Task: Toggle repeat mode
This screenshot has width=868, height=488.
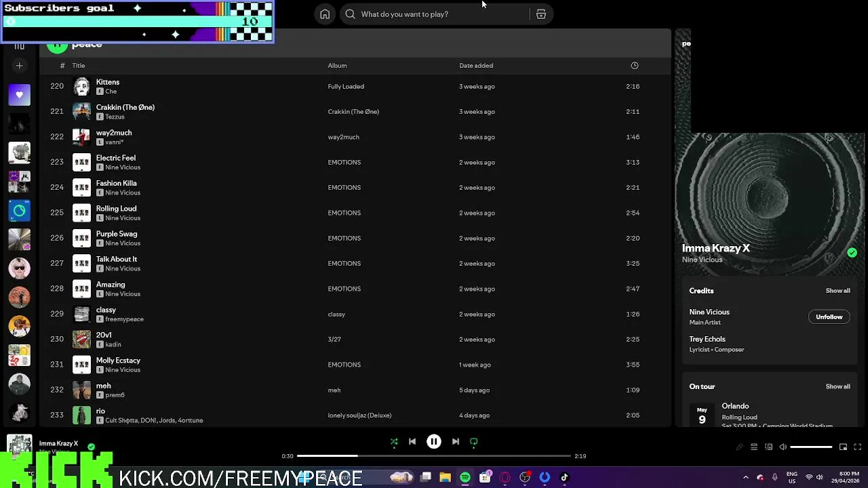Action: click(x=474, y=442)
